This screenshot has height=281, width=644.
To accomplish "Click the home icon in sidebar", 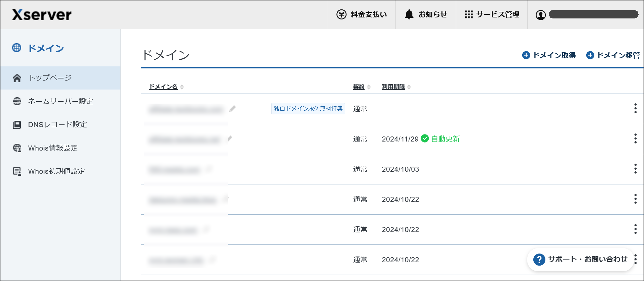I will [17, 78].
